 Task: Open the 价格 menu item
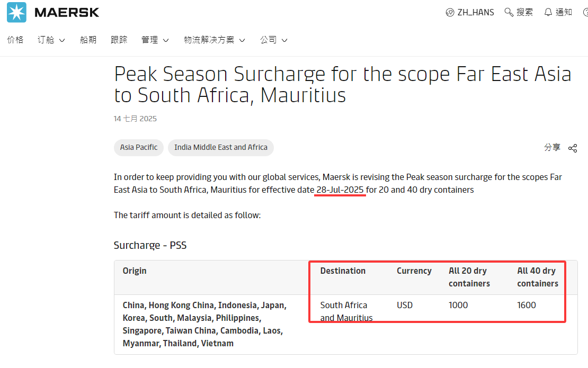pos(15,40)
